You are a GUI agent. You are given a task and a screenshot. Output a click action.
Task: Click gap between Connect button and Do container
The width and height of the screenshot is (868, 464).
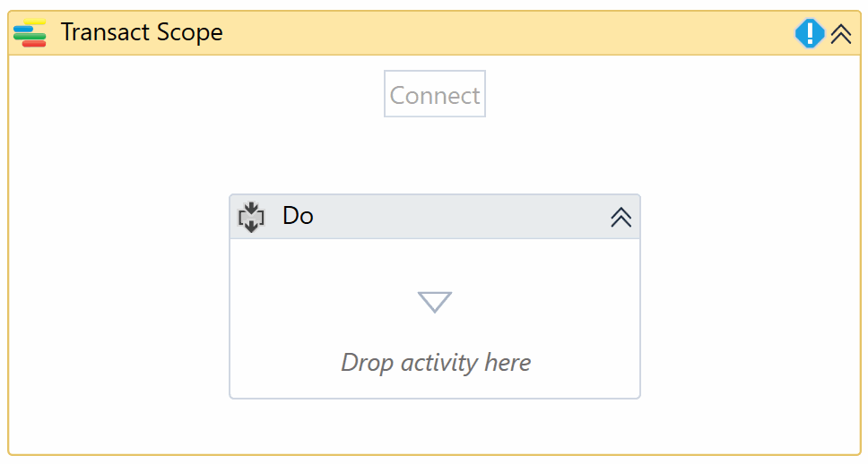435,156
